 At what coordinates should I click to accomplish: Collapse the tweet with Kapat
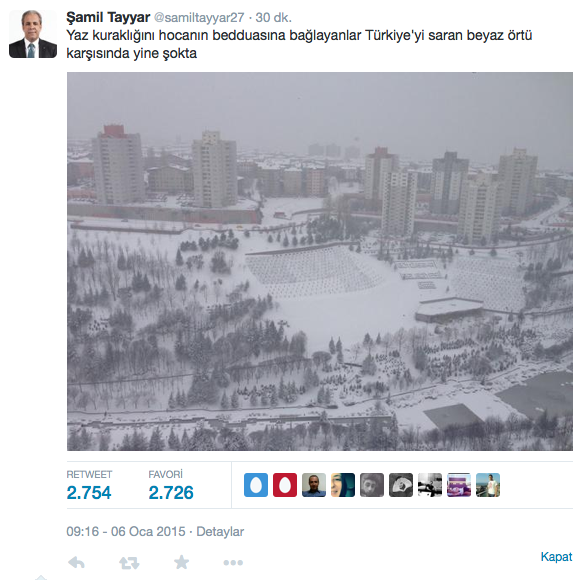click(x=557, y=557)
